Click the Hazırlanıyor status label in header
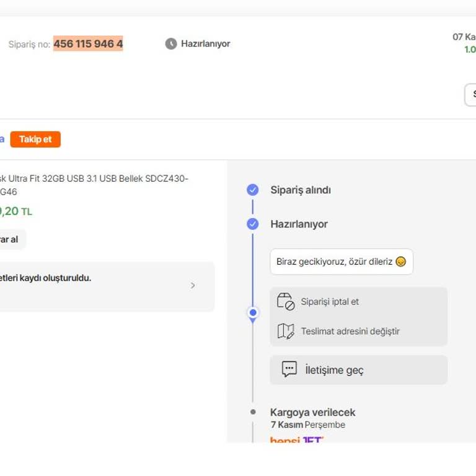This screenshot has height=476, width=476. [x=206, y=44]
